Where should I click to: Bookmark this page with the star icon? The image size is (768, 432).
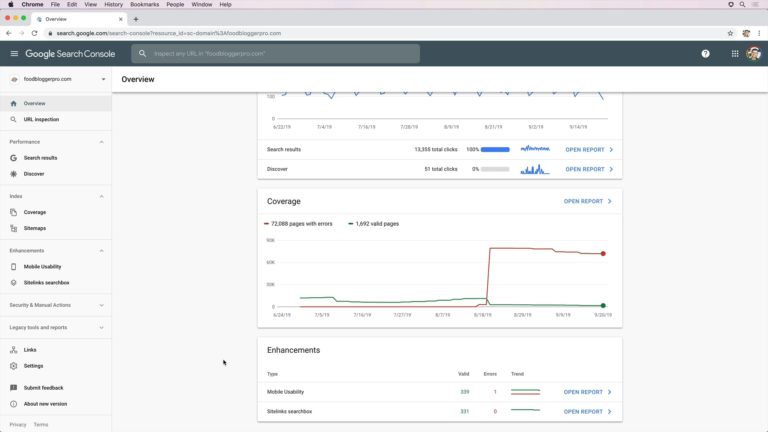(x=730, y=33)
